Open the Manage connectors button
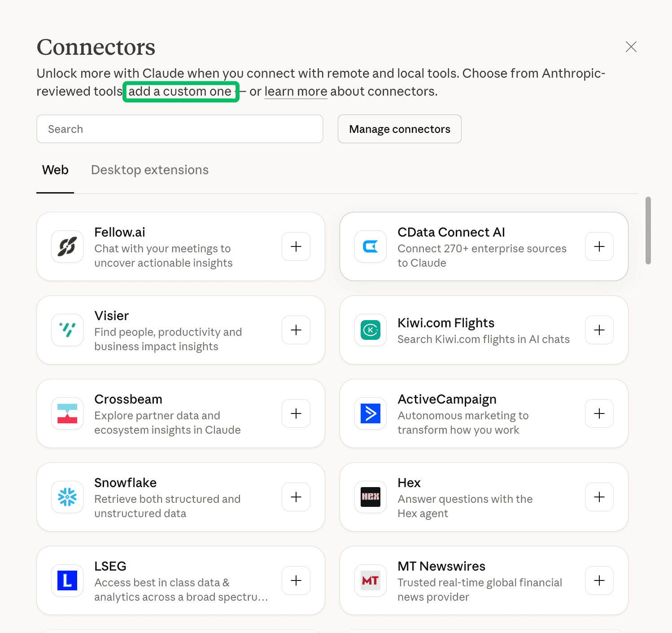 click(x=399, y=129)
